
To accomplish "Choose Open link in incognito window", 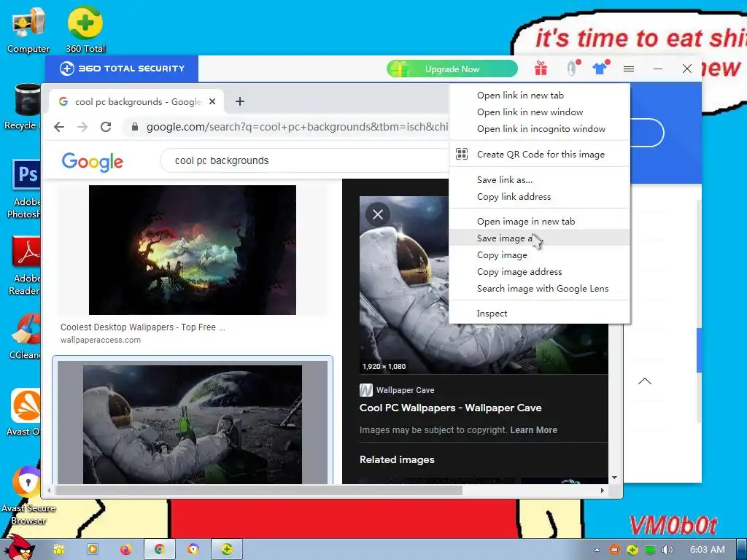I will pos(539,128).
